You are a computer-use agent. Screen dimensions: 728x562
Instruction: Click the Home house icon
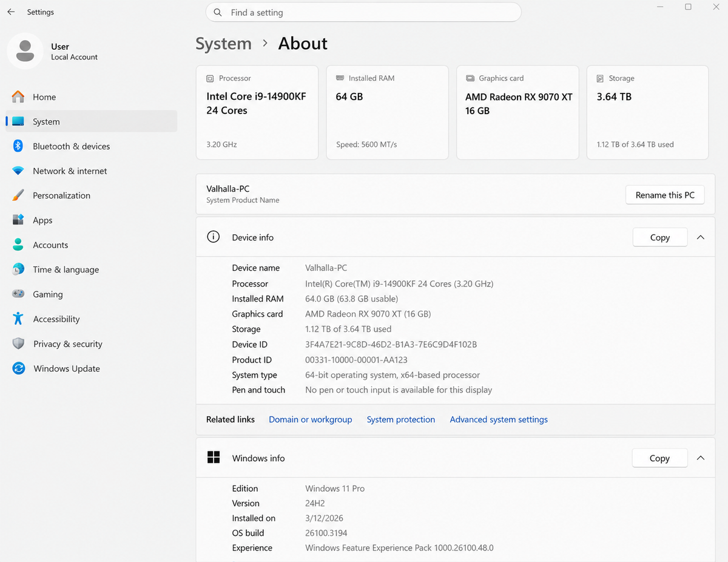point(18,97)
